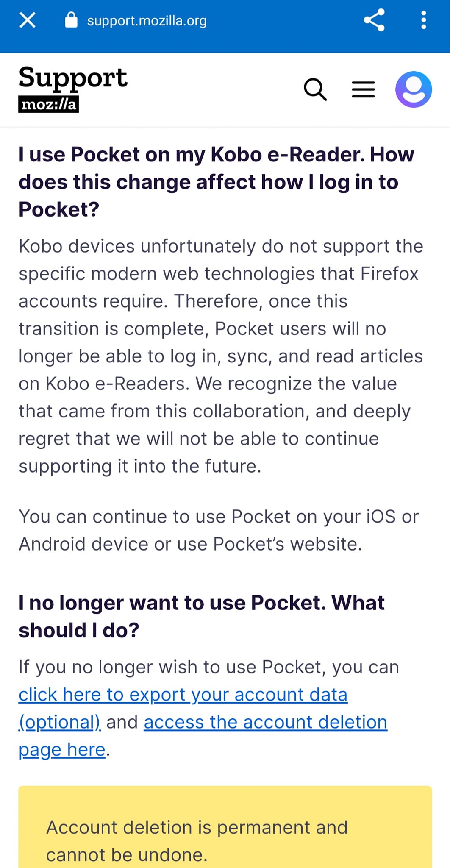The height and width of the screenshot is (868, 450).
Task: Click the Mozilla Support logo
Action: coord(73,89)
